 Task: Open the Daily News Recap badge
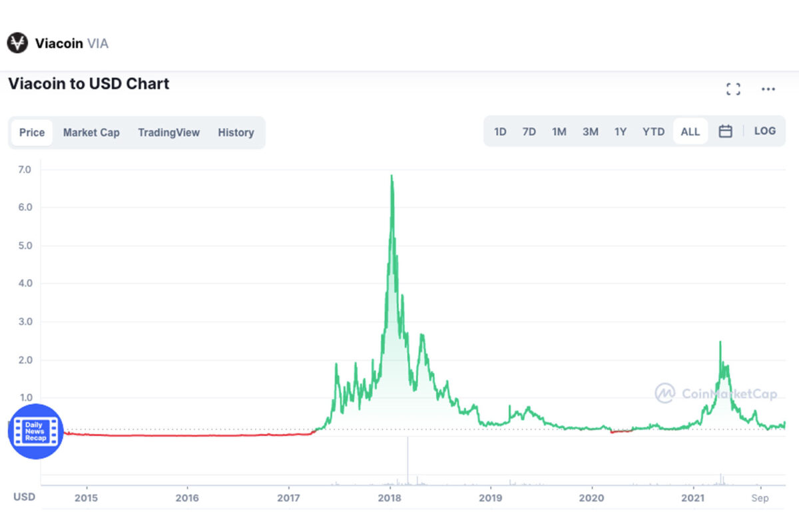point(35,431)
